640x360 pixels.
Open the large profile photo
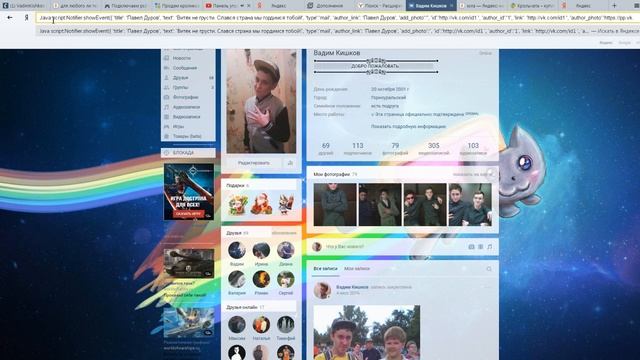point(261,101)
